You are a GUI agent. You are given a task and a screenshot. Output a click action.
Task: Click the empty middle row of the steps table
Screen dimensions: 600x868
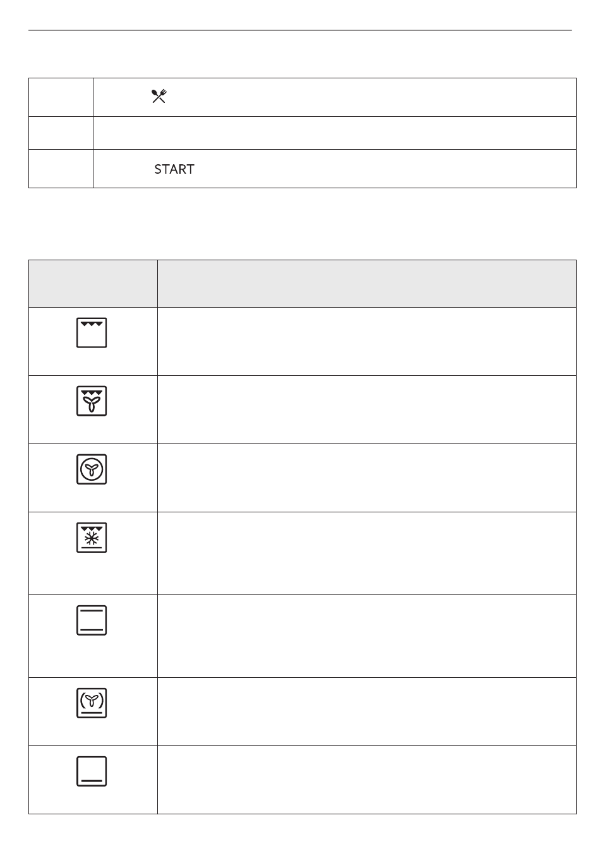335,133
